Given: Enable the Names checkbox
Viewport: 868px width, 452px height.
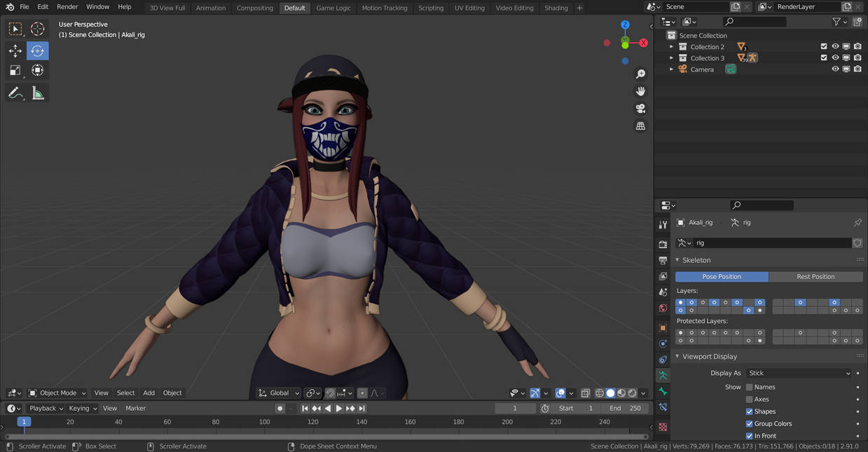Looking at the screenshot, I should click(749, 387).
